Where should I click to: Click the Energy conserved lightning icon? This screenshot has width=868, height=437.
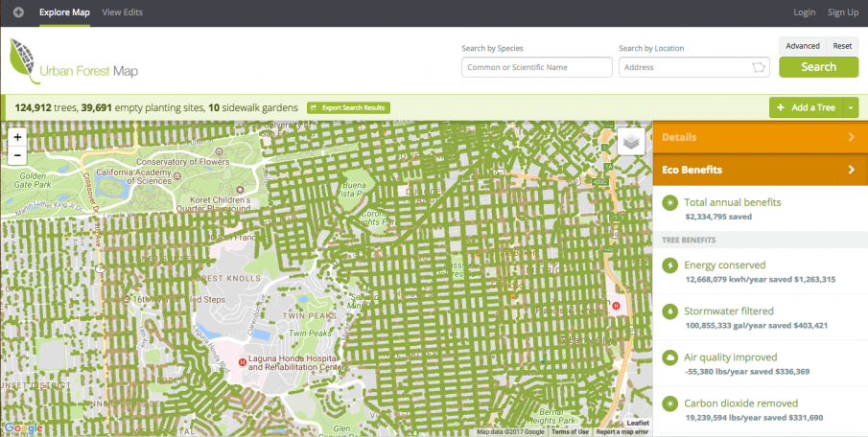pyautogui.click(x=670, y=265)
